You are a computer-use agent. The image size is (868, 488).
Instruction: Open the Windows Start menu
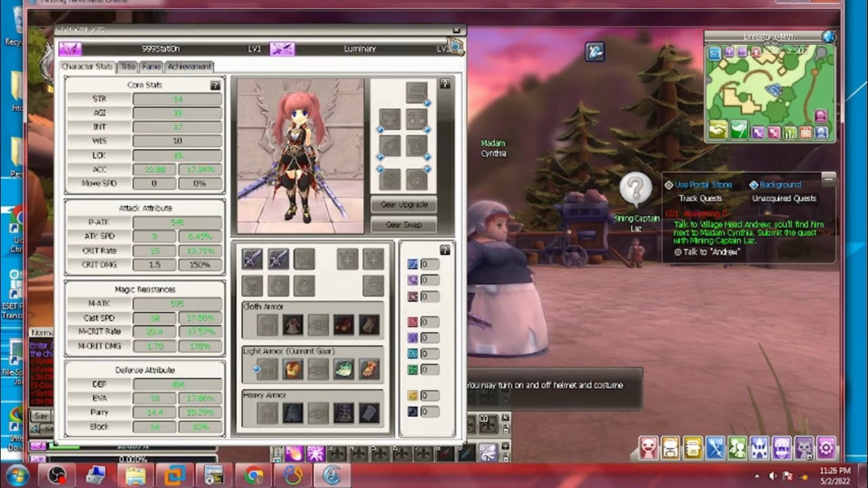(16, 476)
